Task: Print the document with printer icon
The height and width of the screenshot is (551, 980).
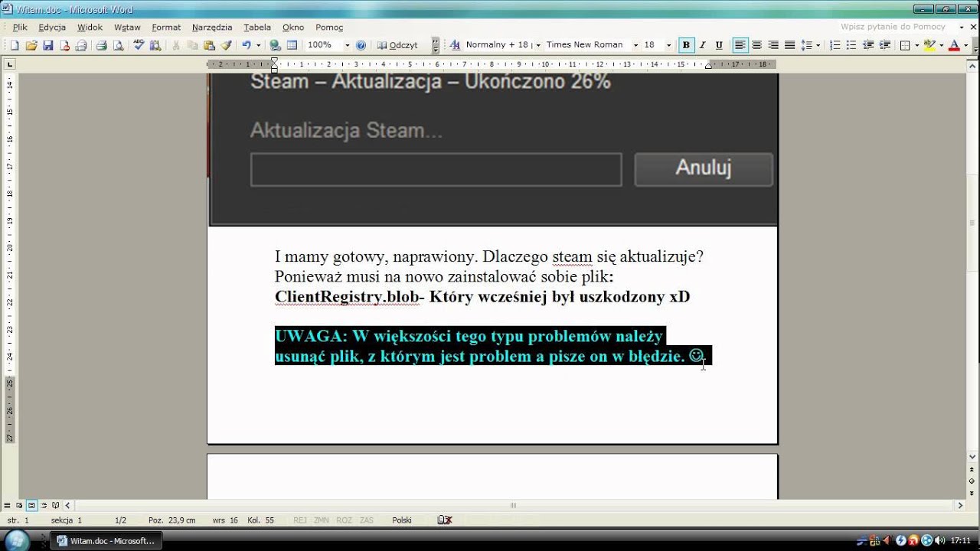Action: (x=101, y=45)
